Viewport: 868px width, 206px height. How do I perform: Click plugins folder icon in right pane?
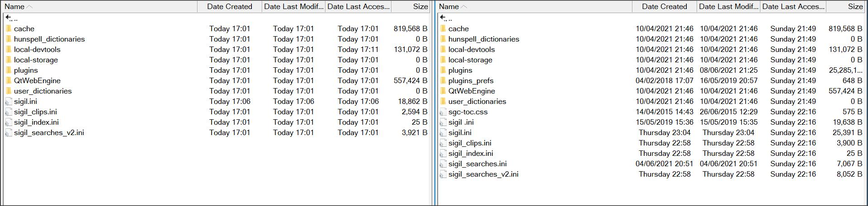click(443, 70)
